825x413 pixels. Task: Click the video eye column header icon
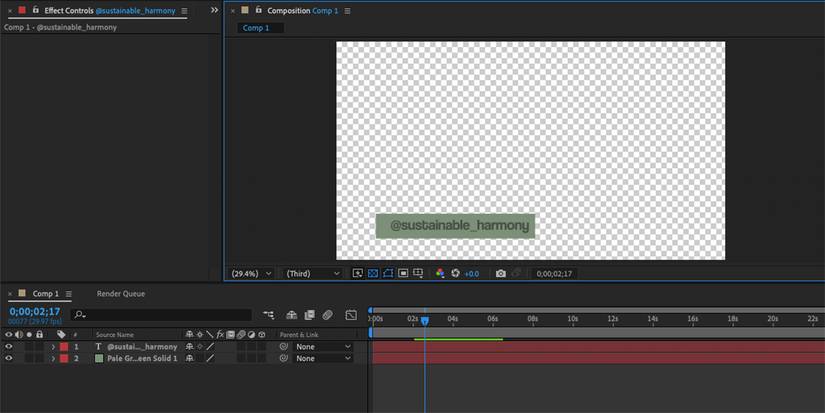click(8, 334)
